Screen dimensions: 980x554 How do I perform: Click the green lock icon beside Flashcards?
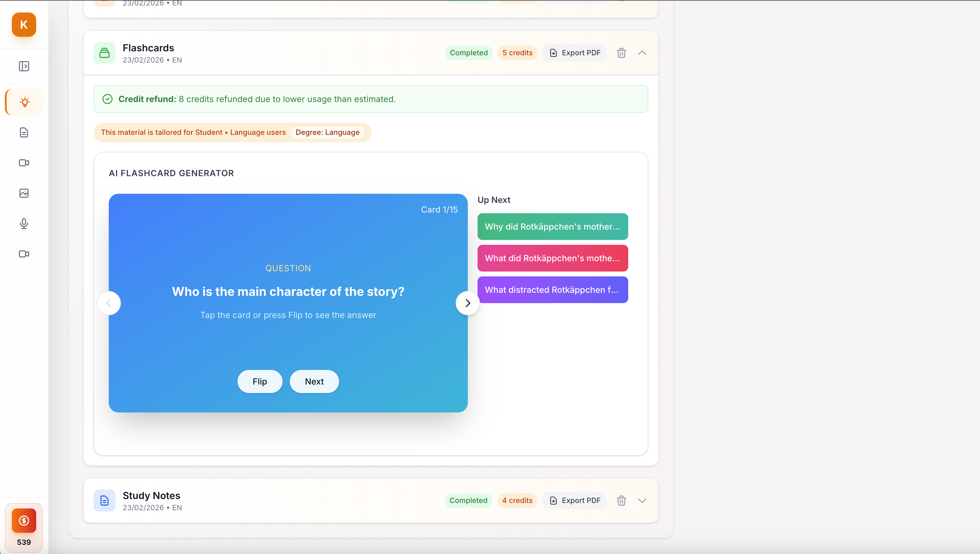104,53
